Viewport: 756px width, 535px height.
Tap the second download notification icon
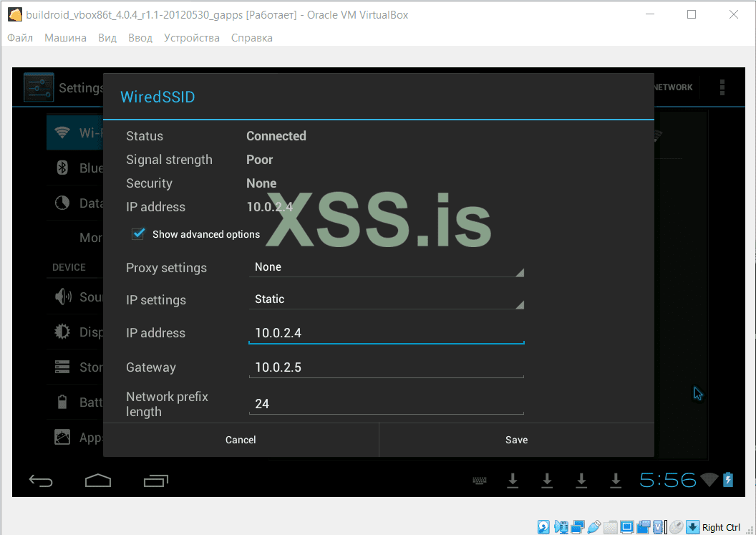pyautogui.click(x=547, y=481)
